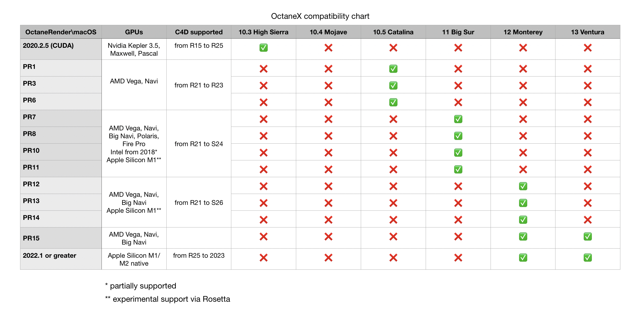Image resolution: width=644 pixels, height=320 pixels.
Task: Click the red X for PR10 Monterey
Action: (523, 153)
